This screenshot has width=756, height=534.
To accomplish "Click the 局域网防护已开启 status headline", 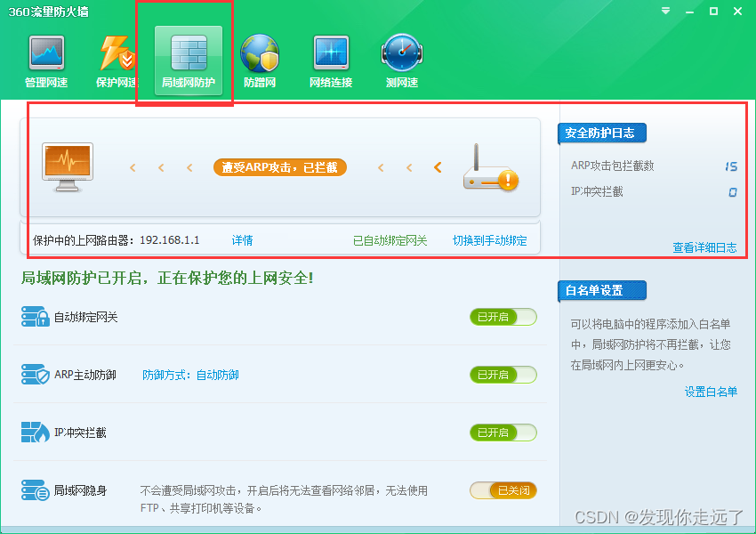I will tap(167, 278).
